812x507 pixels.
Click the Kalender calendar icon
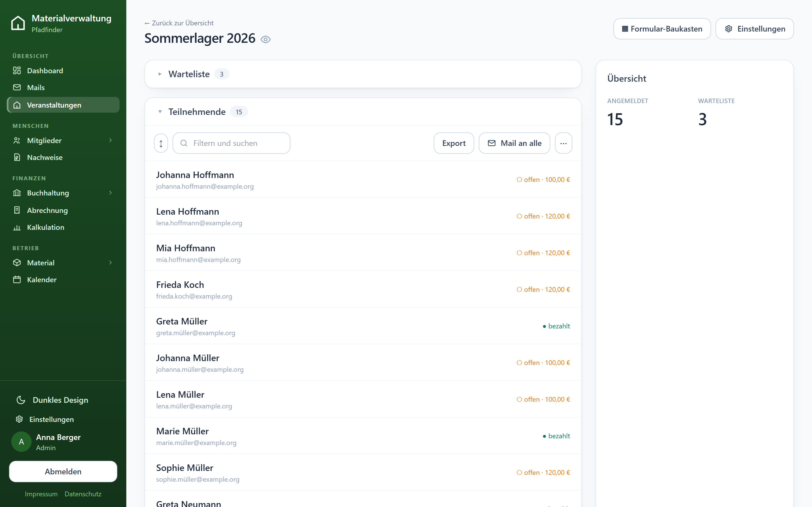17,279
